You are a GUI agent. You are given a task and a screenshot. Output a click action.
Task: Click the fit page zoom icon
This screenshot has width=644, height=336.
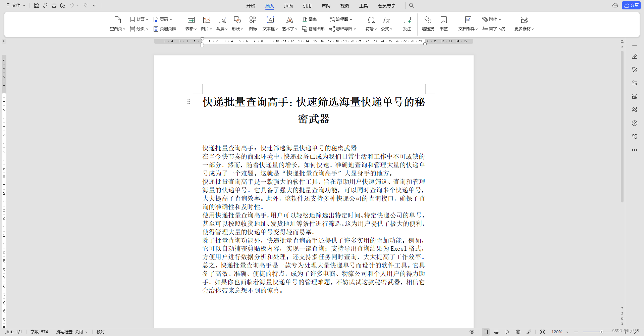tap(542, 332)
